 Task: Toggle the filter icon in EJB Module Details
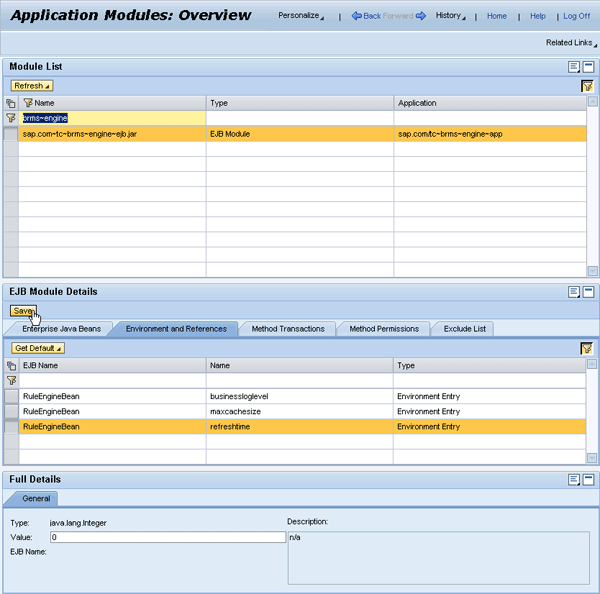pyautogui.click(x=587, y=348)
